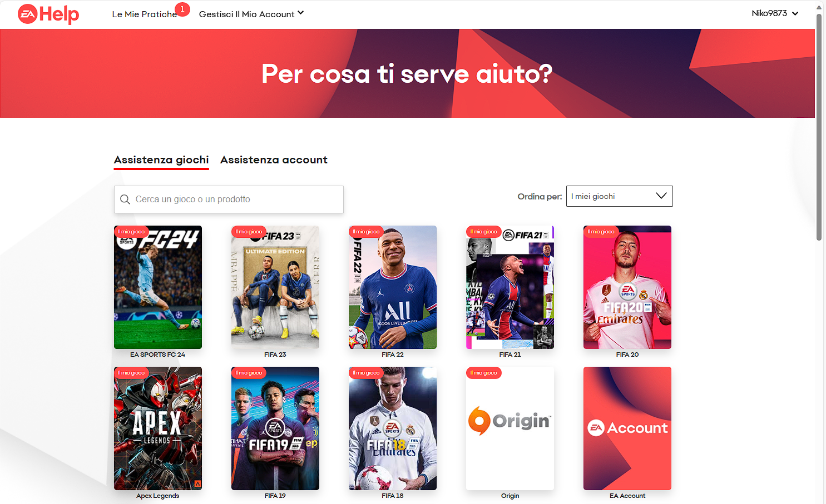Screen dimensions: 826x504
Task: Choose the FIFA 23 game cover
Action: click(x=275, y=287)
